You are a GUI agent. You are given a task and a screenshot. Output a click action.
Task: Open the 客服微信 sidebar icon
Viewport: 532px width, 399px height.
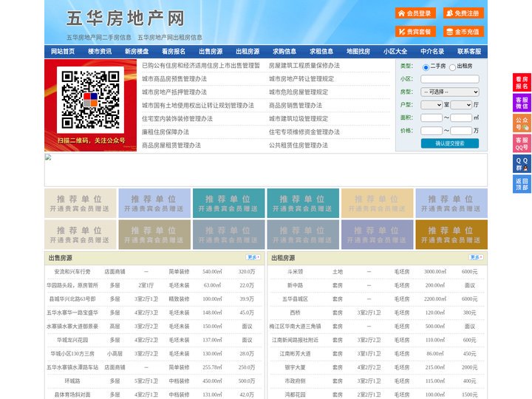click(x=522, y=103)
